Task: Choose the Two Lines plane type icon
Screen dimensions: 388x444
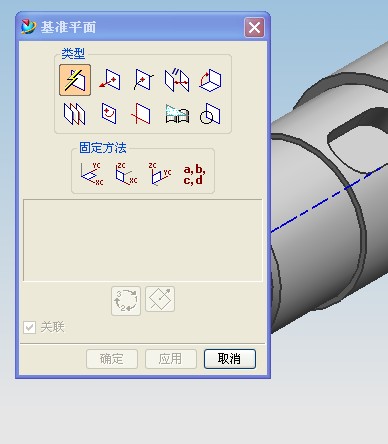Action: tap(141, 114)
